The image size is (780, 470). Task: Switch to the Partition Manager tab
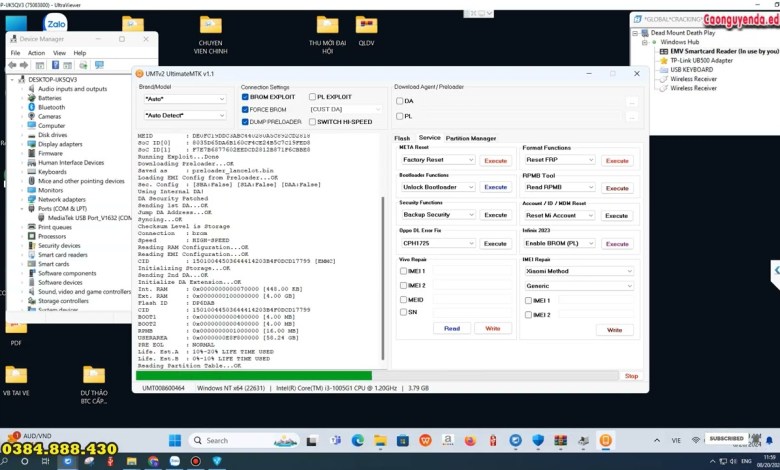[470, 138]
